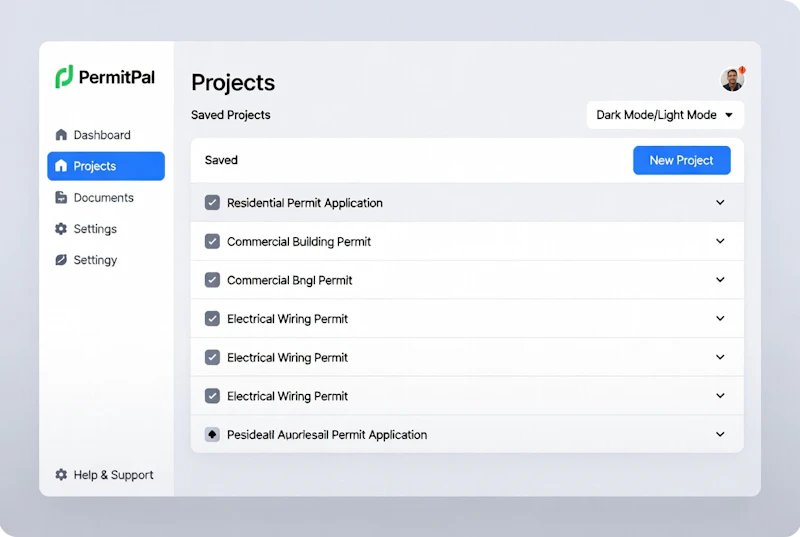The height and width of the screenshot is (537, 800).
Task: Open Documents from the sidebar
Action: (x=106, y=197)
